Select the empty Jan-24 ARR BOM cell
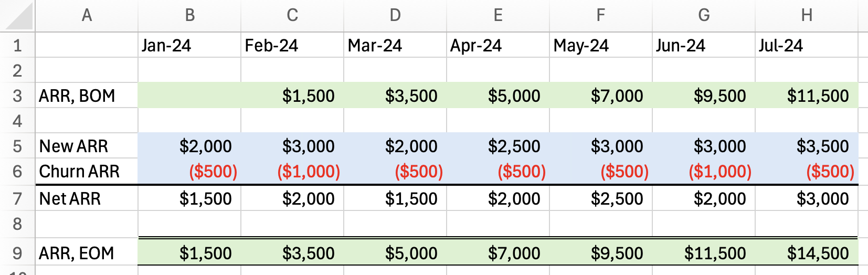Image resolution: width=868 pixels, height=275 pixels. 189,96
